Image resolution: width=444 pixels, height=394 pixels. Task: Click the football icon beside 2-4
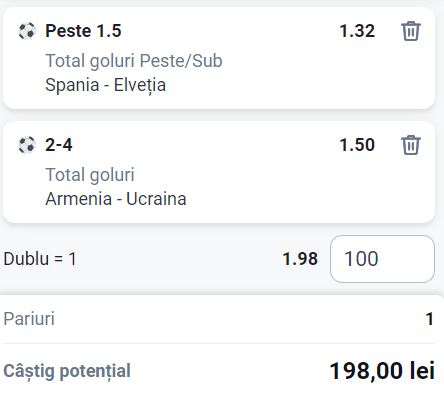27,145
